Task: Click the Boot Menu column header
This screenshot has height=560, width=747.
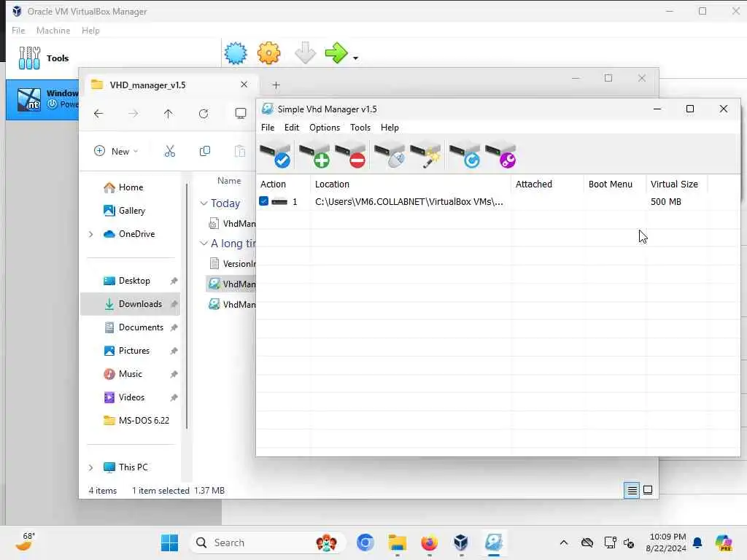Action: click(x=615, y=184)
